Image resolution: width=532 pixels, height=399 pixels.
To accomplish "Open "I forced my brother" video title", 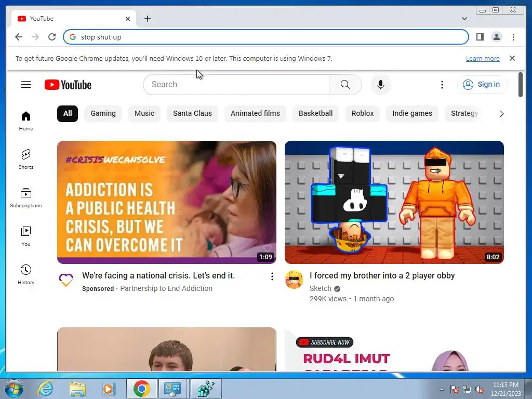I will tap(382, 275).
